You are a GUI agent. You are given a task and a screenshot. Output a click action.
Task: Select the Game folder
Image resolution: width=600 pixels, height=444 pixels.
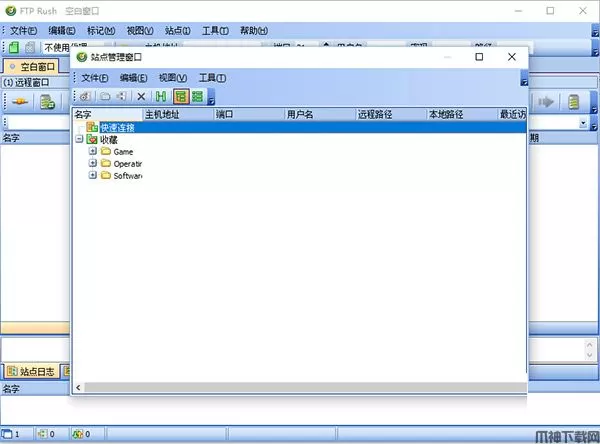(x=123, y=152)
